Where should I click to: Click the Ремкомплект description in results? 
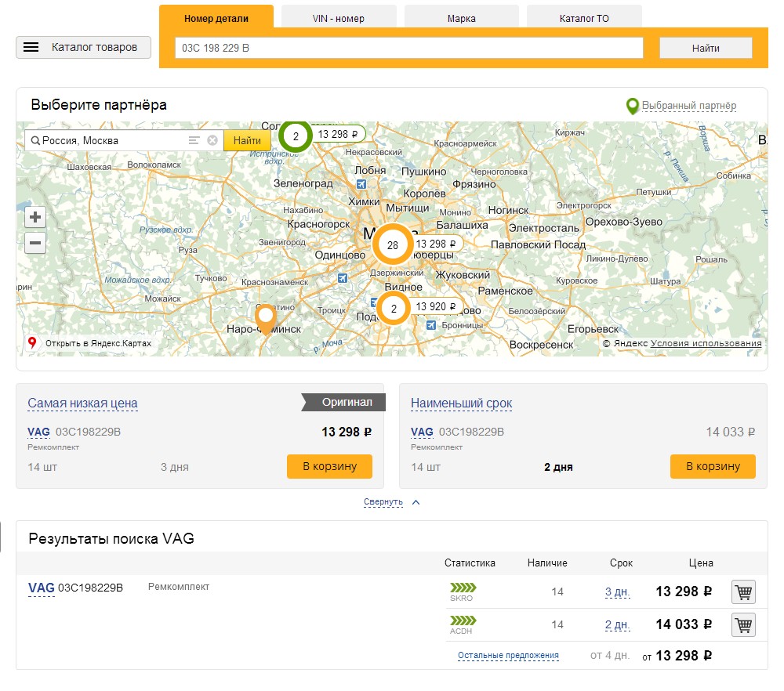pos(179,587)
